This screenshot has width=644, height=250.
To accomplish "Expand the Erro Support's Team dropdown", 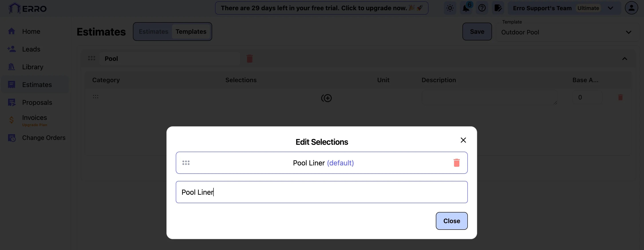I will pos(610,8).
